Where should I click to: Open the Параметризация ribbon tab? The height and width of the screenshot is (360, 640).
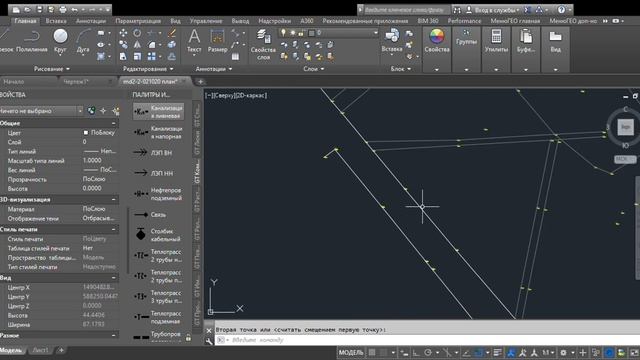pos(138,21)
